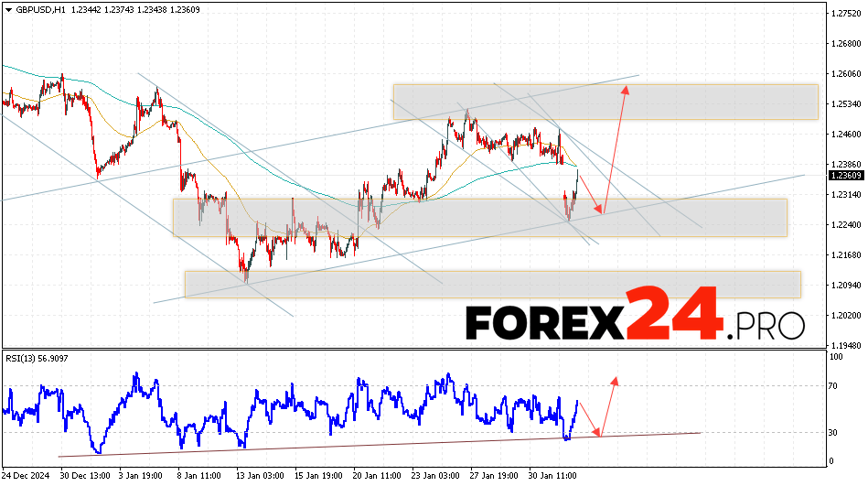
Task: Click the RSI 70 level label
Action: tap(834, 387)
